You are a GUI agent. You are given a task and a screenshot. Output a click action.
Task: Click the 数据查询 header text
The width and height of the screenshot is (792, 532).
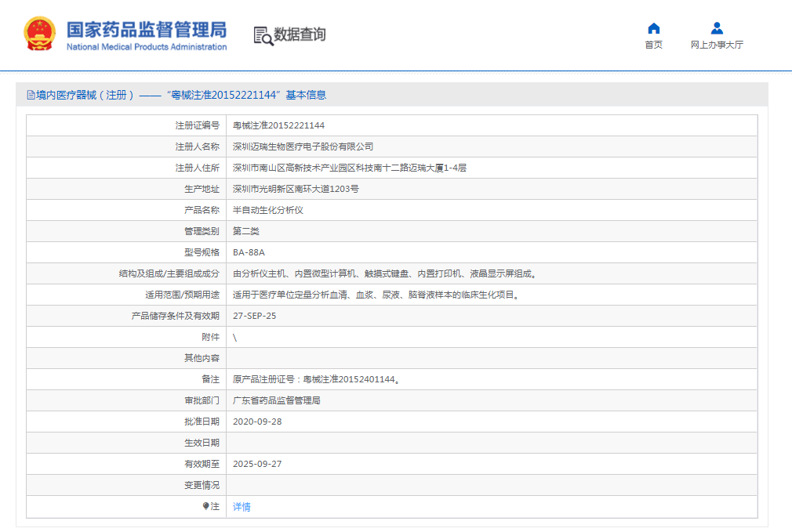coord(299,34)
